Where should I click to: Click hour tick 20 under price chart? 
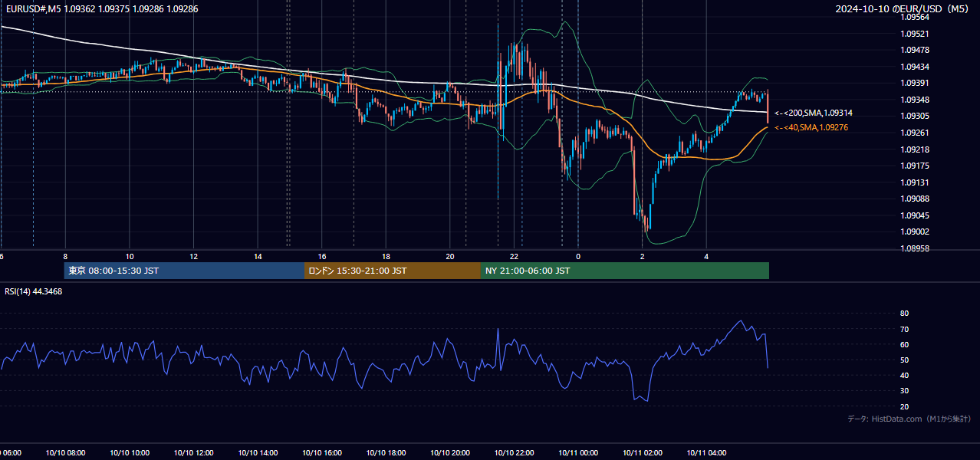(x=450, y=256)
